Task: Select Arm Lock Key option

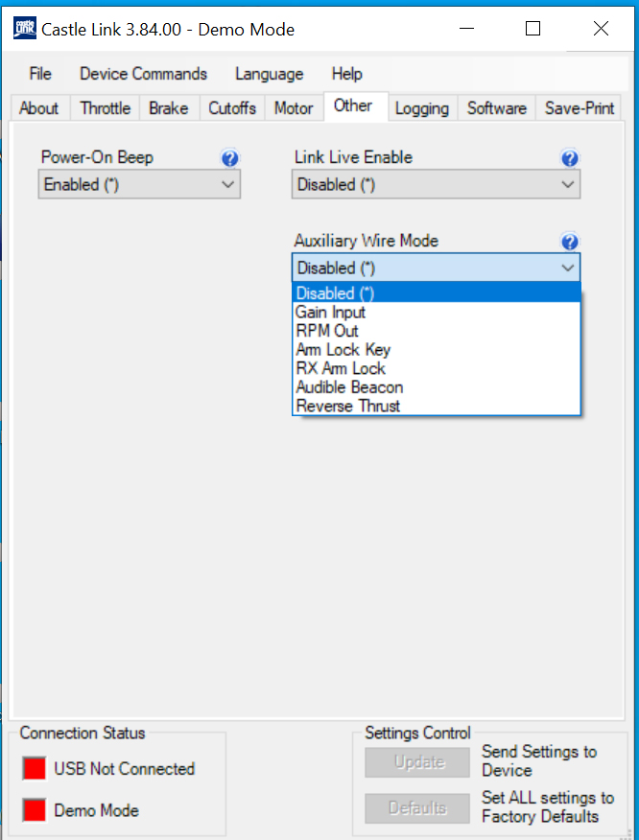Action: click(x=343, y=350)
